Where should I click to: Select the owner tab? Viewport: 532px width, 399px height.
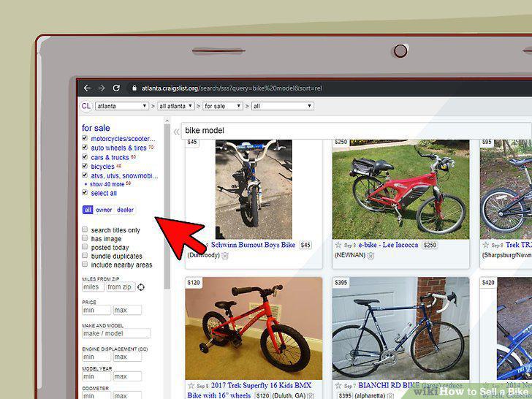[x=104, y=210]
